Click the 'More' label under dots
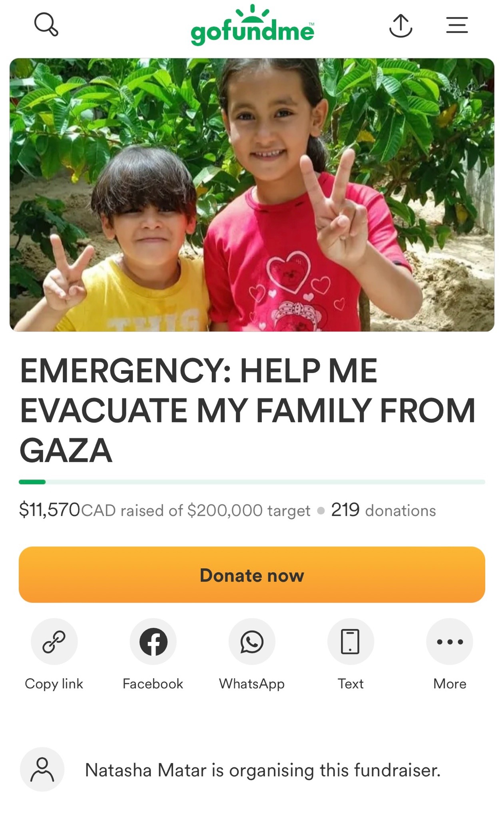This screenshot has width=504, height=819. click(450, 684)
